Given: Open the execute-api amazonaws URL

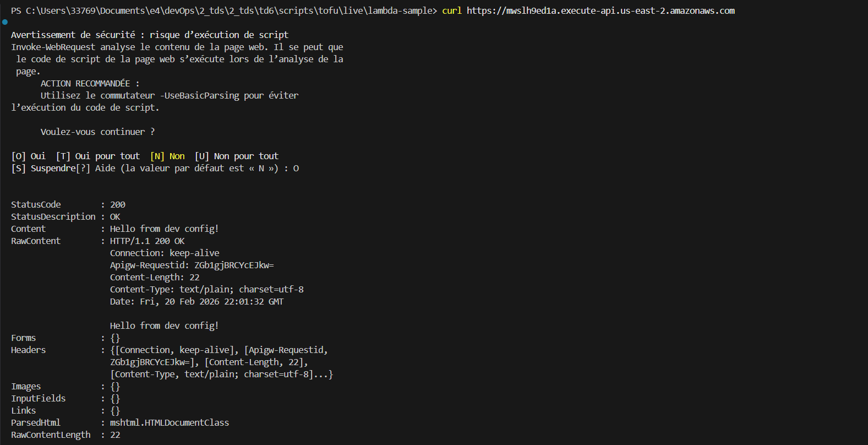Looking at the screenshot, I should (600, 11).
